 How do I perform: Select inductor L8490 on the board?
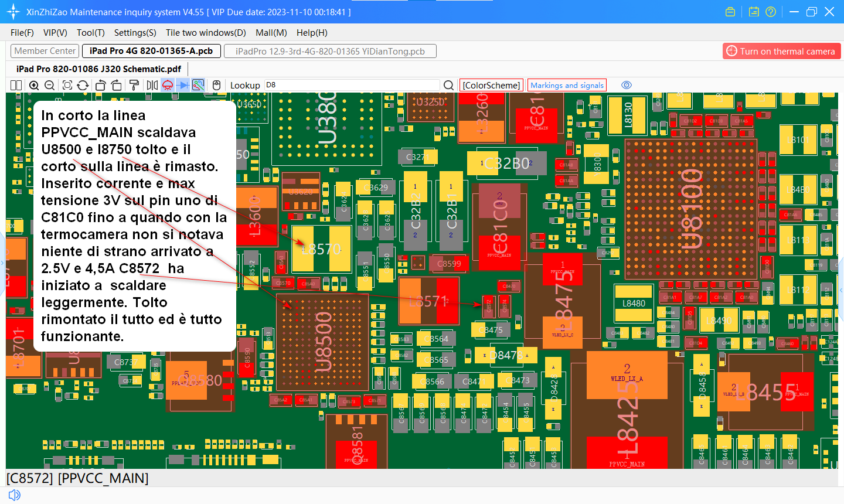tap(718, 321)
